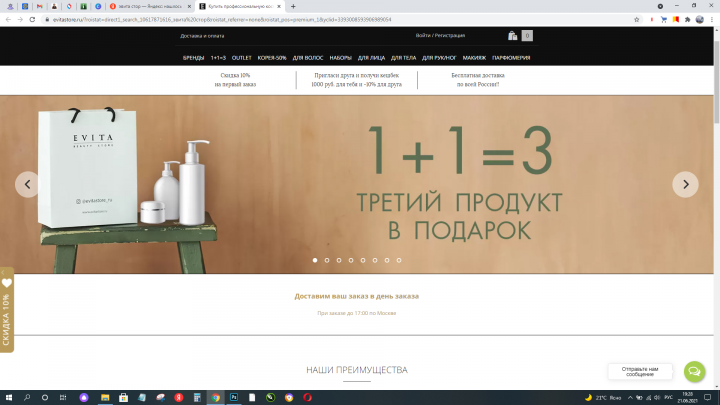Open ДЛЯ ТЕЛА category

[x=403, y=58]
